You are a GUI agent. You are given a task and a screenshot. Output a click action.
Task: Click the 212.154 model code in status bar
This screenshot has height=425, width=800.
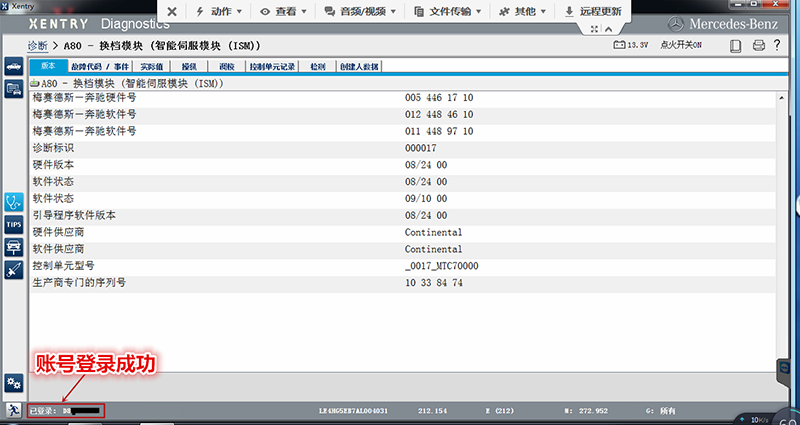tap(432, 411)
